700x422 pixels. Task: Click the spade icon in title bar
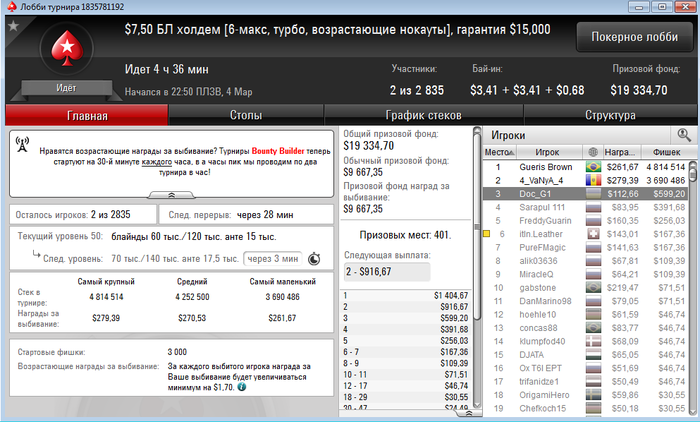[x=12, y=6]
